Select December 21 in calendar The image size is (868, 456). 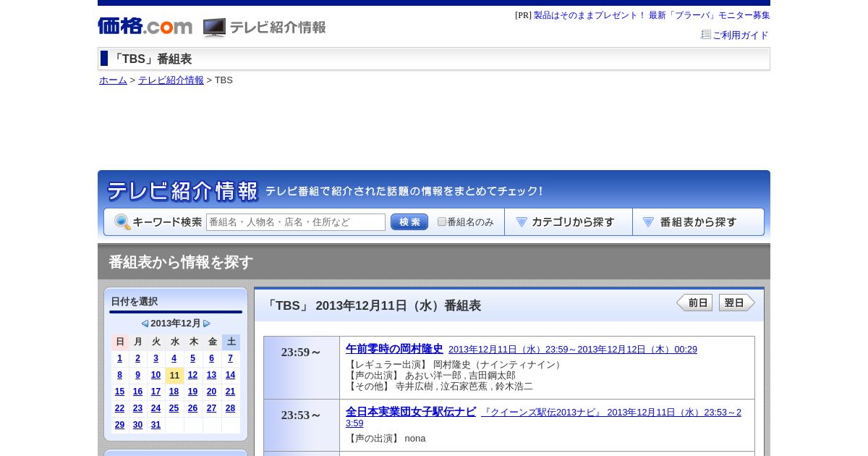point(230,392)
